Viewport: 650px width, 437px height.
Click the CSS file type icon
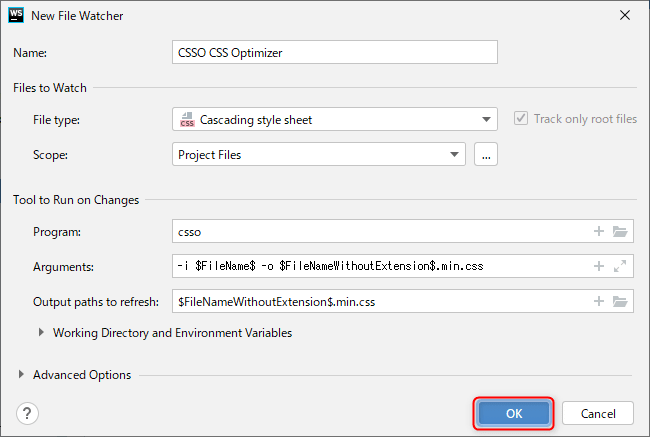(187, 120)
